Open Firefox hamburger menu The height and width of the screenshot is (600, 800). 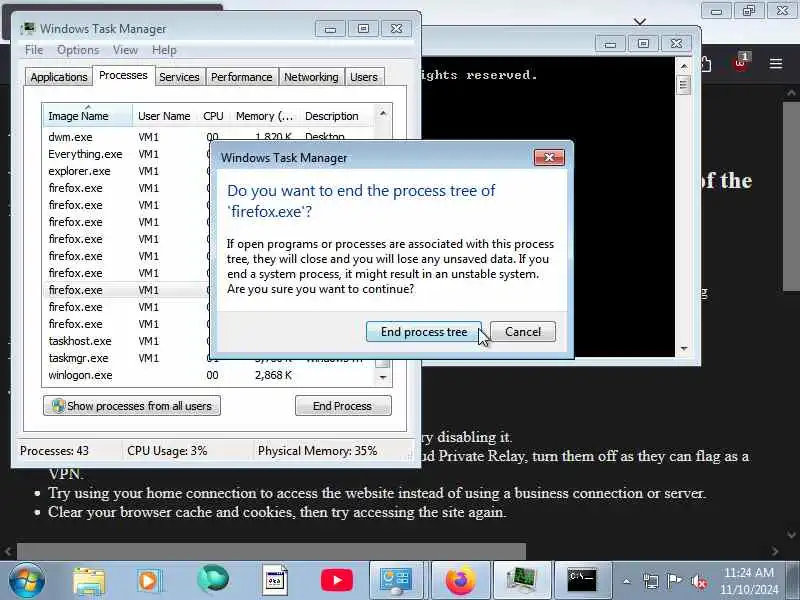(776, 64)
